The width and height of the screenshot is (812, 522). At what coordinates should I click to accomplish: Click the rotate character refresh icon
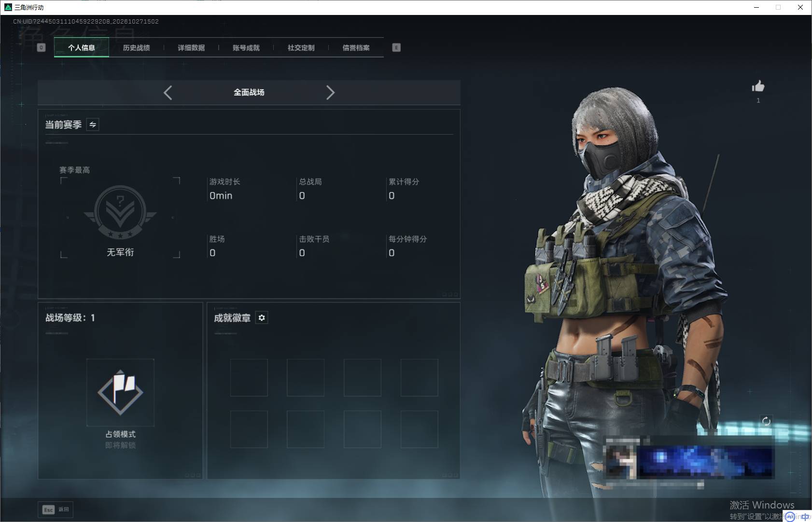[766, 421]
